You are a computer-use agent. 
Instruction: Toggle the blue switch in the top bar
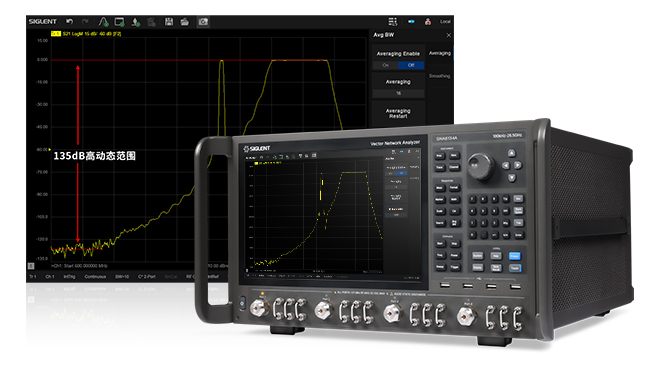411,22
